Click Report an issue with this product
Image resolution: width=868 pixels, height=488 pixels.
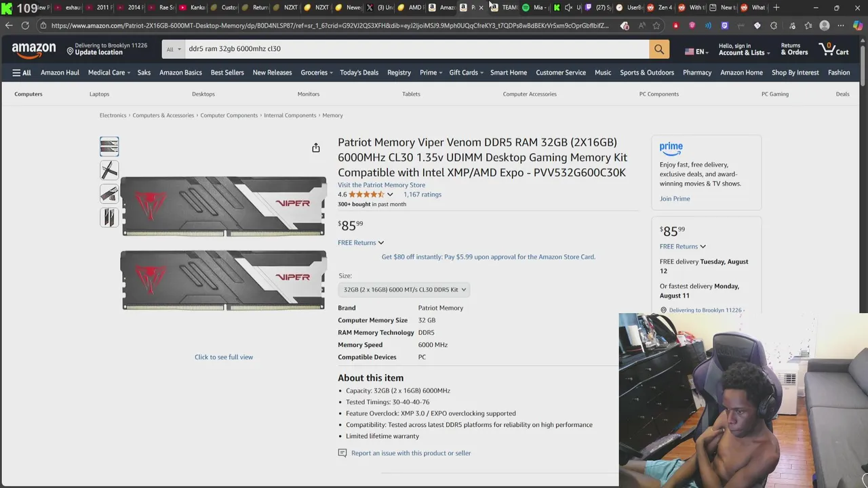coord(411,453)
